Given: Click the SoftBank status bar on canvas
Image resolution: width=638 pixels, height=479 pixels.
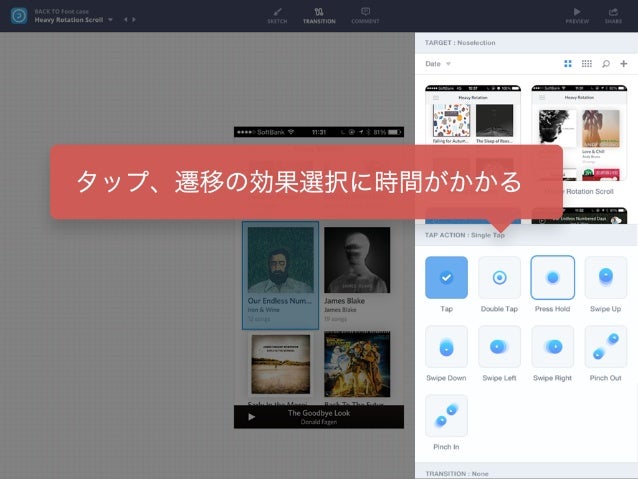Looking at the screenshot, I should [x=319, y=132].
